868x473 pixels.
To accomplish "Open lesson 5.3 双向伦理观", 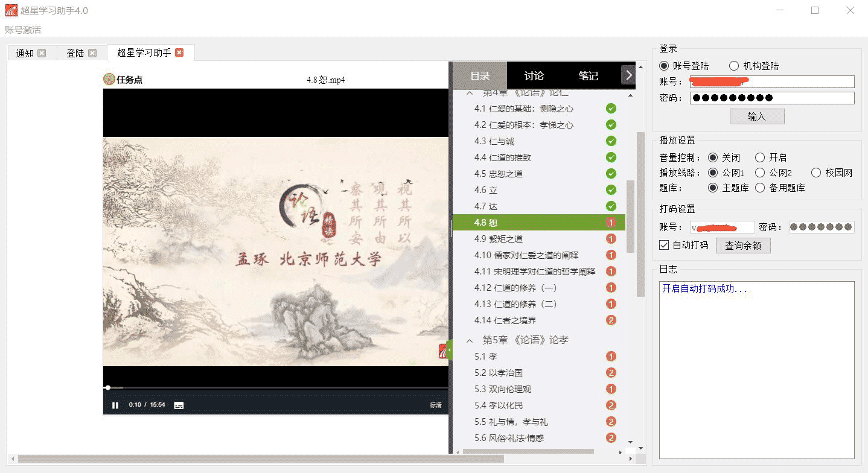I will 503,389.
